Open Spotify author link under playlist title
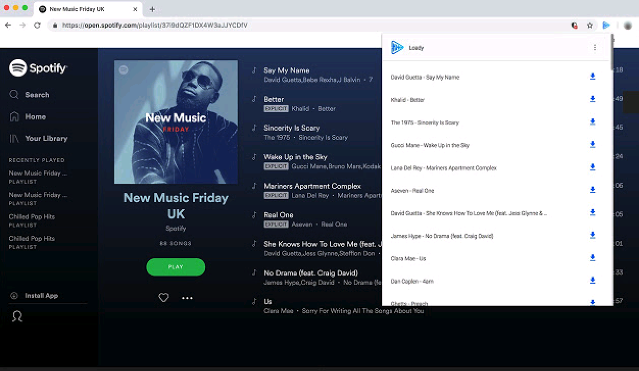The height and width of the screenshot is (371, 639). [176, 228]
